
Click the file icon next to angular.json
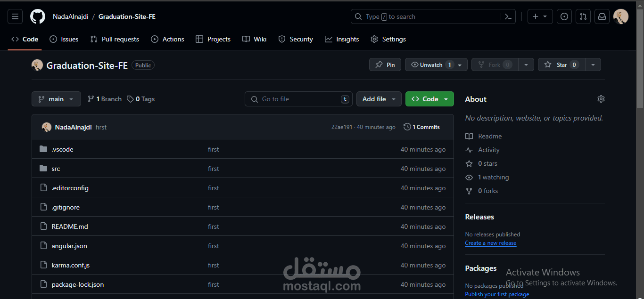pyautogui.click(x=43, y=246)
